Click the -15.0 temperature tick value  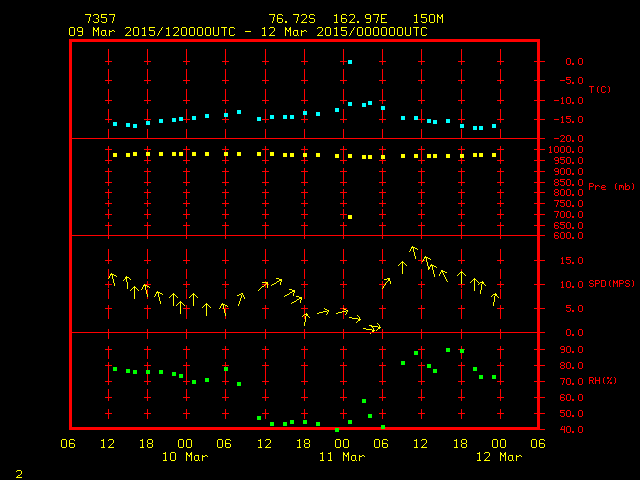(569, 120)
